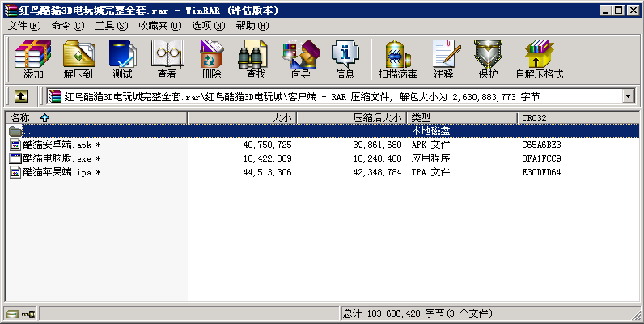Launch the Wizard (向导) icon
This screenshot has width=644, height=324.
[x=300, y=59]
